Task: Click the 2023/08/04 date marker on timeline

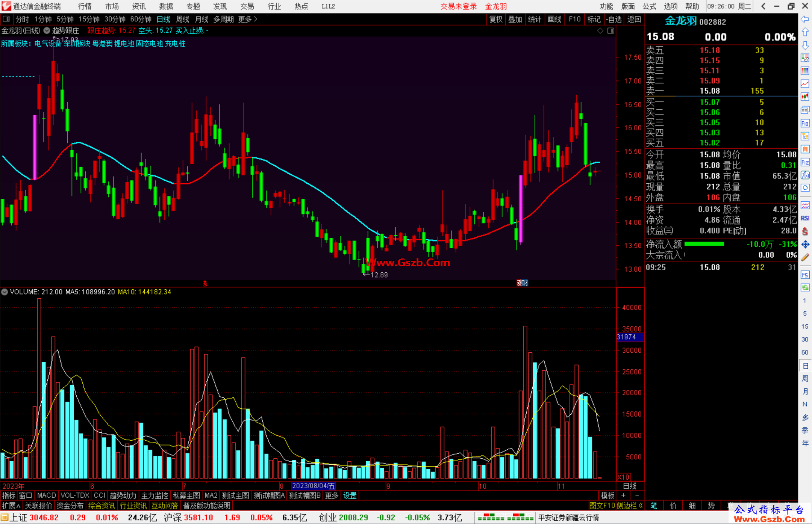Action: click(x=314, y=486)
